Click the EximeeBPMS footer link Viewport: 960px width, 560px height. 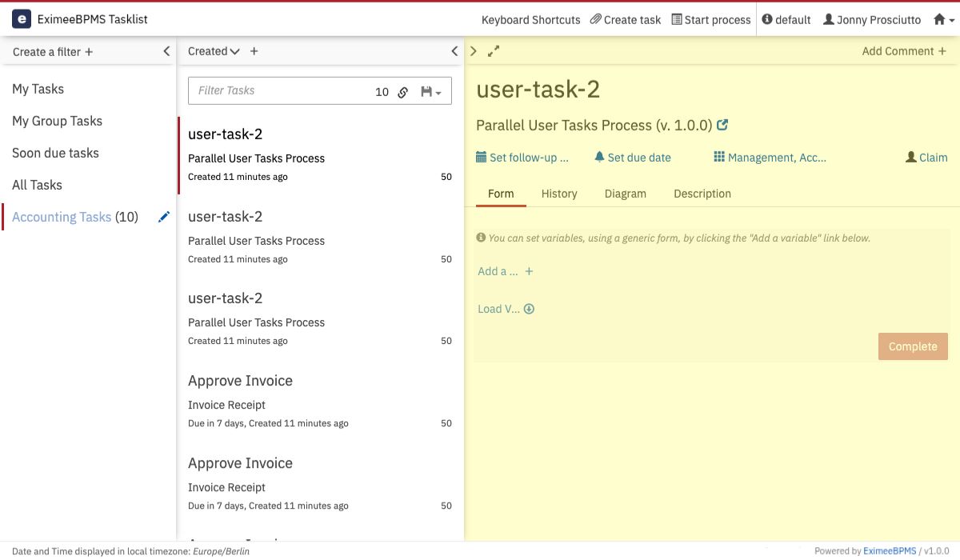pyautogui.click(x=890, y=550)
